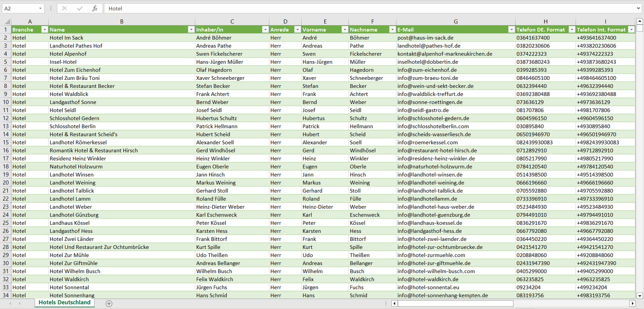644x309 pixels.
Task: Click the Enter checkmark in formula bar
Action: [80, 8]
